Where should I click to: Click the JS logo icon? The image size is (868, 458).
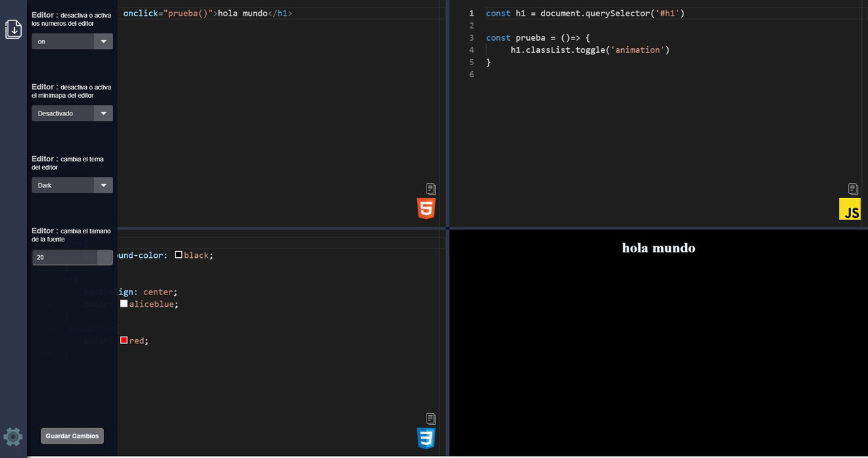(x=850, y=209)
